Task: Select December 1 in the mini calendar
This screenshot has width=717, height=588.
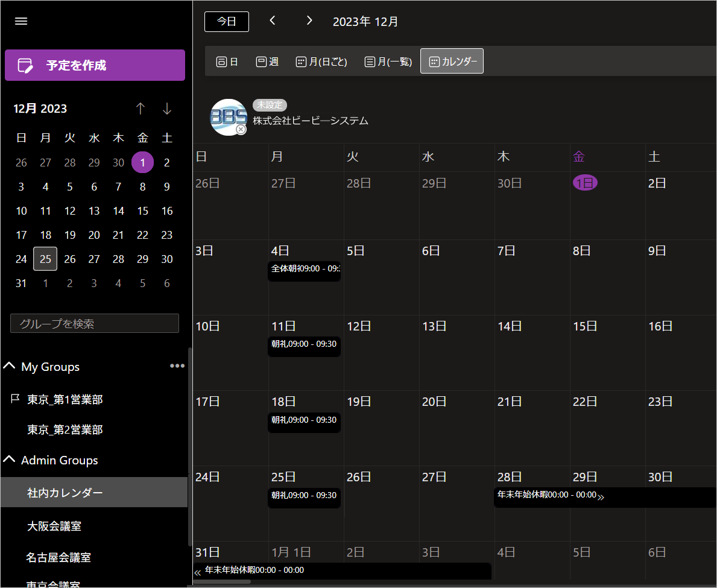Action: [143, 162]
